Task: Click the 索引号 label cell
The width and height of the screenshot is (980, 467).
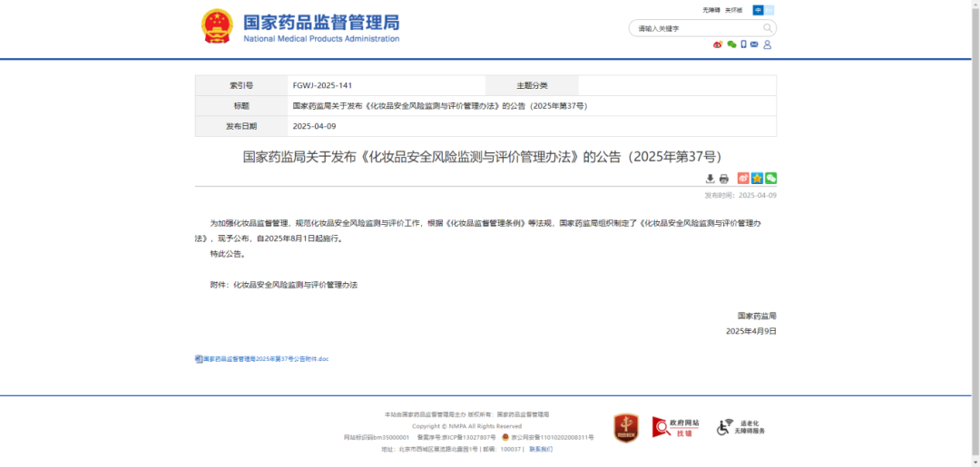Action: (240, 85)
